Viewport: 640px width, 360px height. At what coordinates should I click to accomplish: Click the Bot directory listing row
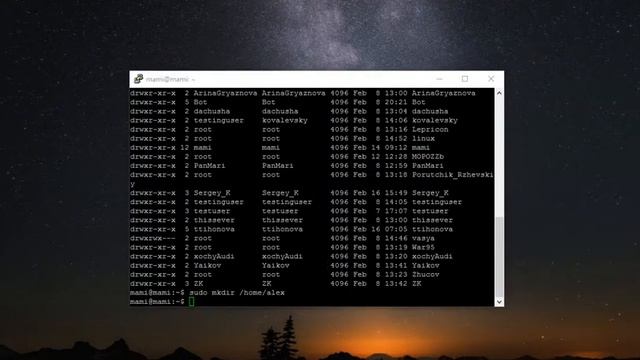point(278,102)
